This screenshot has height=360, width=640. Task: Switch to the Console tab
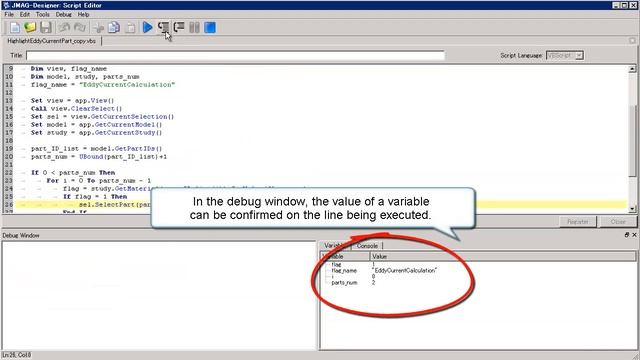click(367, 246)
